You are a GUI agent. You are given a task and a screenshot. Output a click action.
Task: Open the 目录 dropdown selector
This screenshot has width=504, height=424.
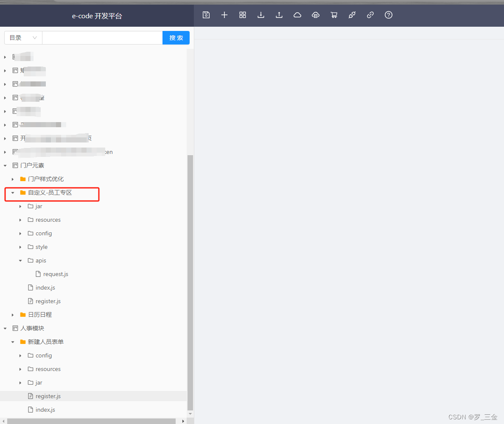[x=23, y=38]
